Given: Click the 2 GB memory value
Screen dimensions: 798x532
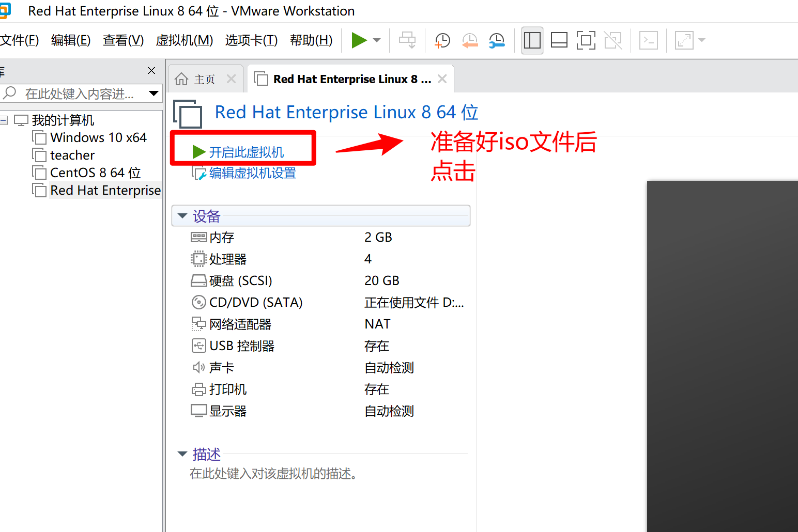Looking at the screenshot, I should tap(378, 238).
